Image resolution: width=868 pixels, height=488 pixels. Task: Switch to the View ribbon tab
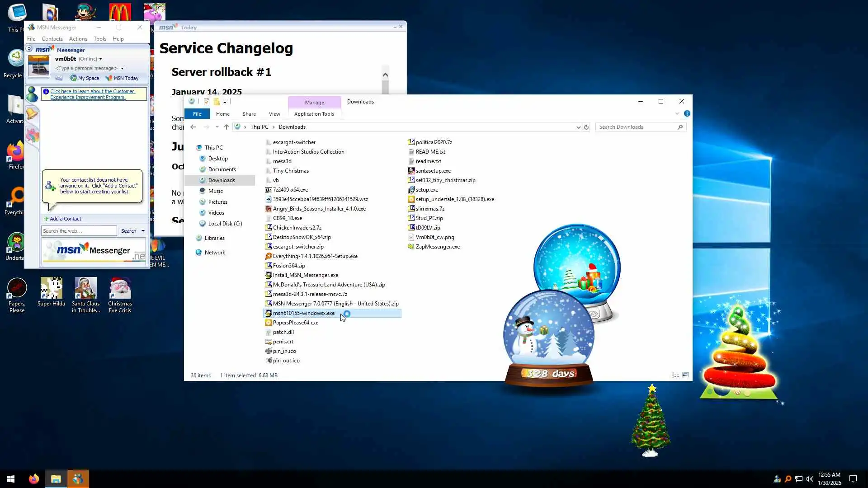click(x=274, y=114)
